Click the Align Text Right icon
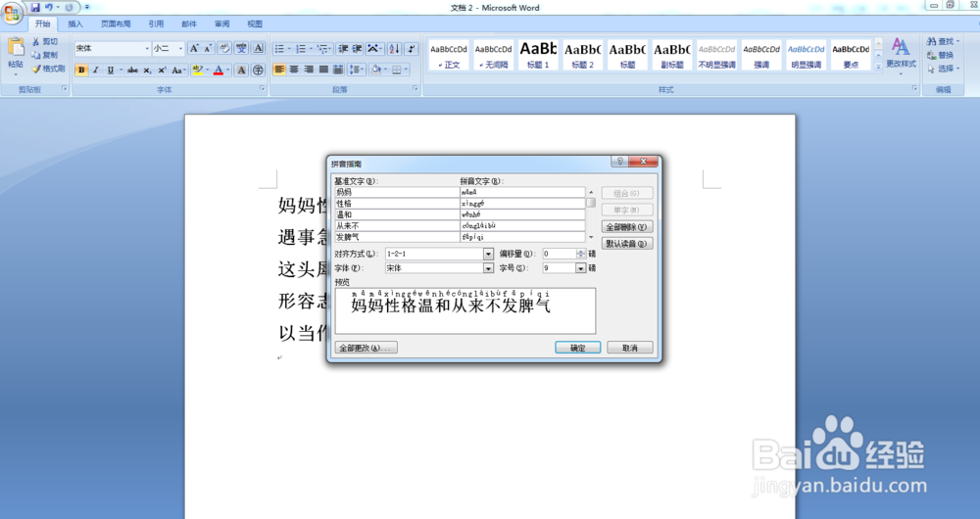The width and height of the screenshot is (980, 519). [308, 70]
